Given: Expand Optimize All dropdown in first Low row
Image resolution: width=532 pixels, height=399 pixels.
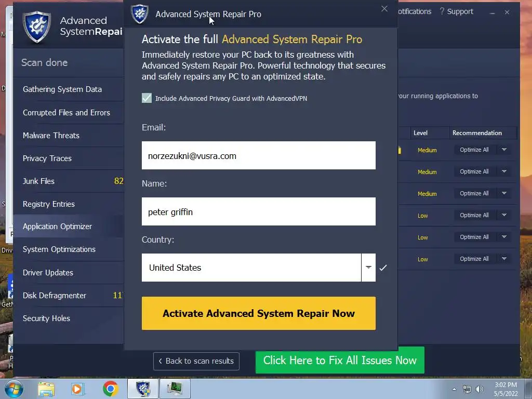Looking at the screenshot, I should tap(504, 215).
